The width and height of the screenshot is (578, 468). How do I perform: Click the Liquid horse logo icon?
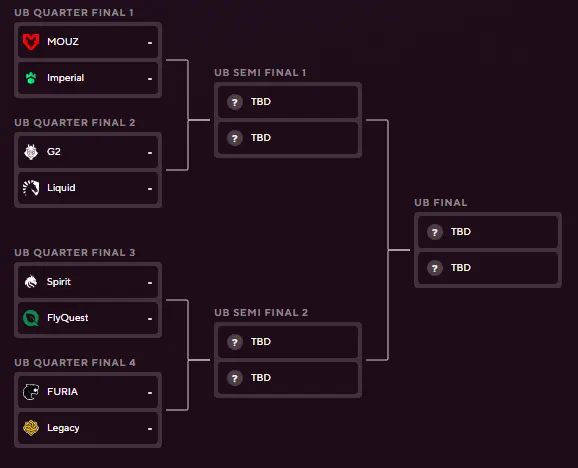click(31, 188)
